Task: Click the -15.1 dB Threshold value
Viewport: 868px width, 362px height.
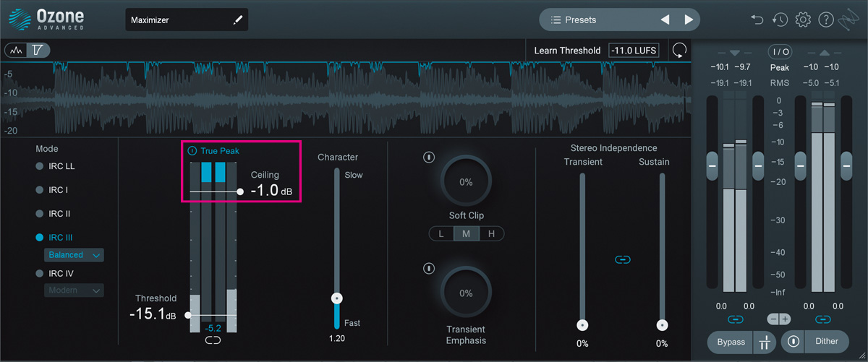Action: tap(153, 314)
